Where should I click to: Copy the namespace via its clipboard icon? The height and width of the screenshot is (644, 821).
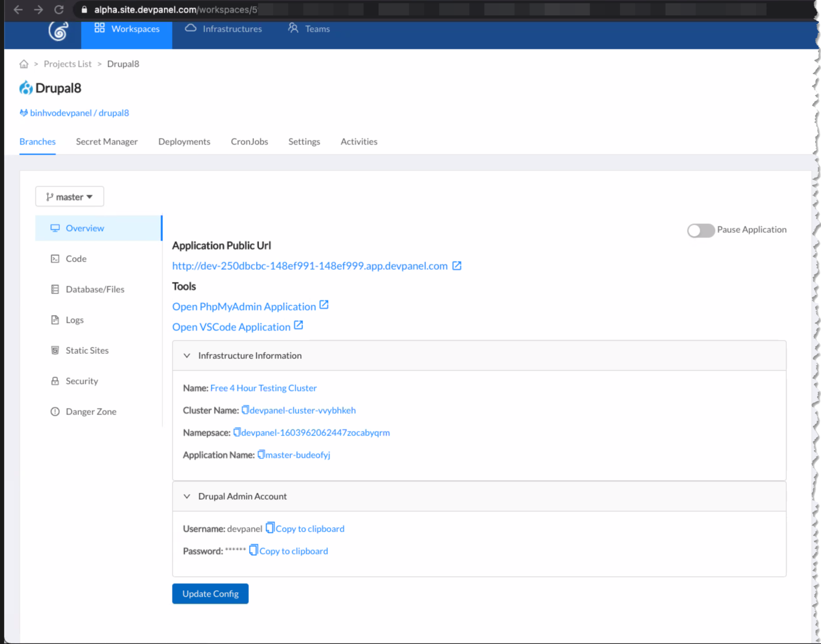237,433
